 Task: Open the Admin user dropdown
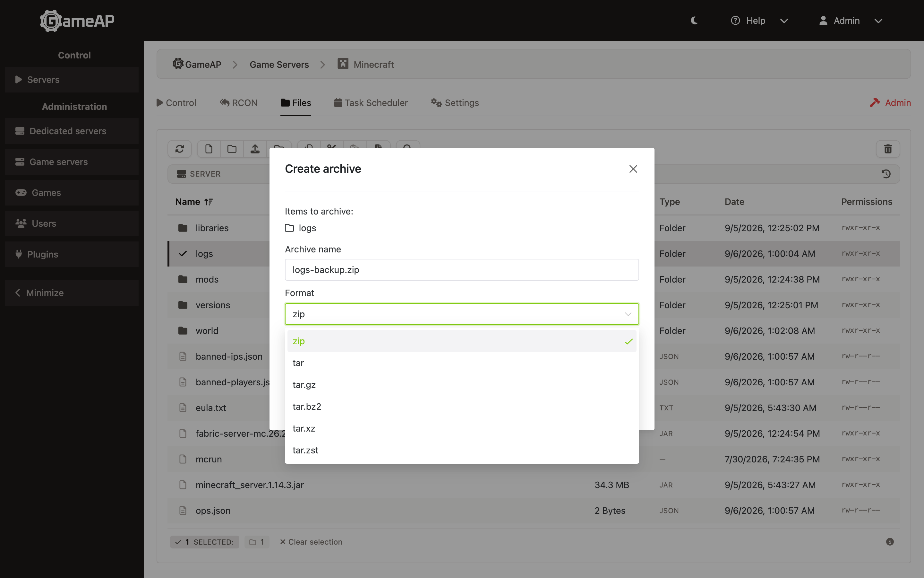[x=851, y=21]
